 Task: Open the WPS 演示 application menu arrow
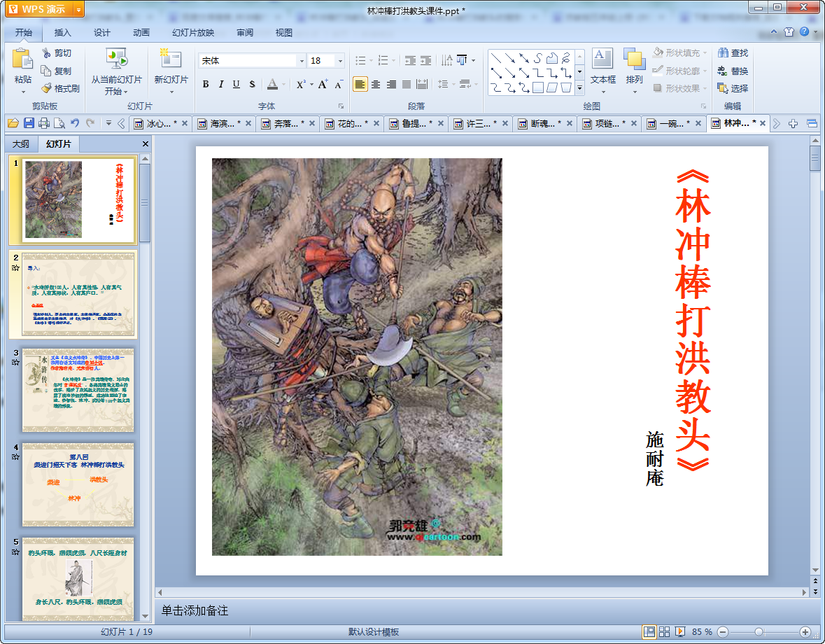pyautogui.click(x=78, y=10)
